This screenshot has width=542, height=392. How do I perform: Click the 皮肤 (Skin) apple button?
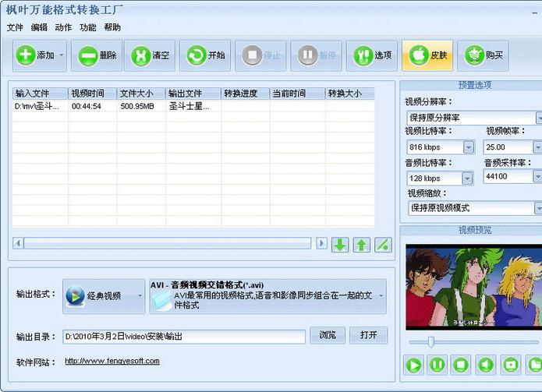point(428,55)
